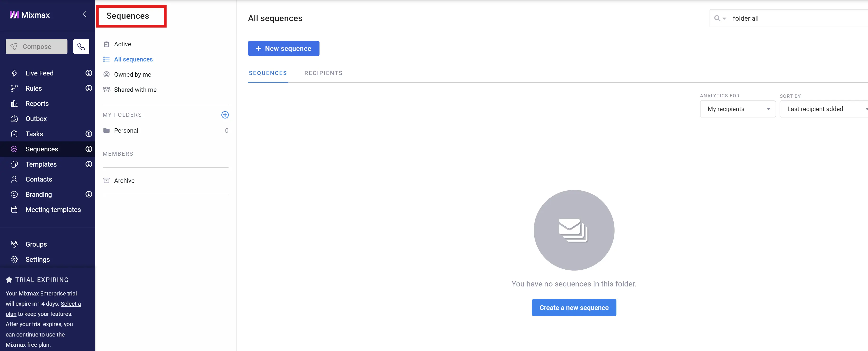Click the info icon beside Templates
Viewport: 868px width, 351px height.
(89, 164)
